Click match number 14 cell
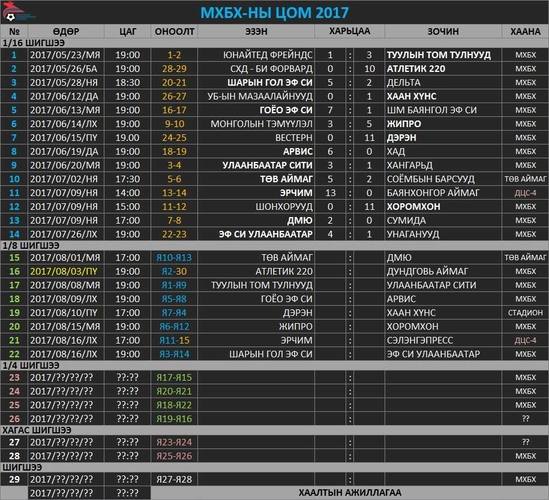 [14, 234]
